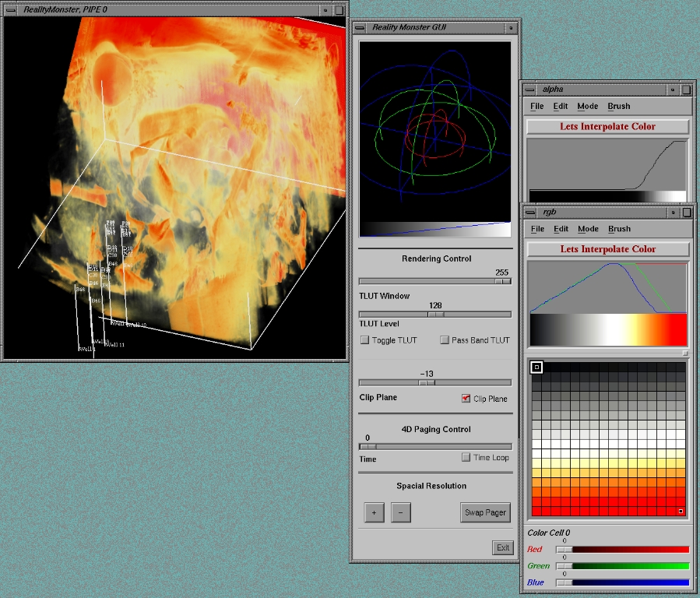Click the Exit button

[x=503, y=547]
